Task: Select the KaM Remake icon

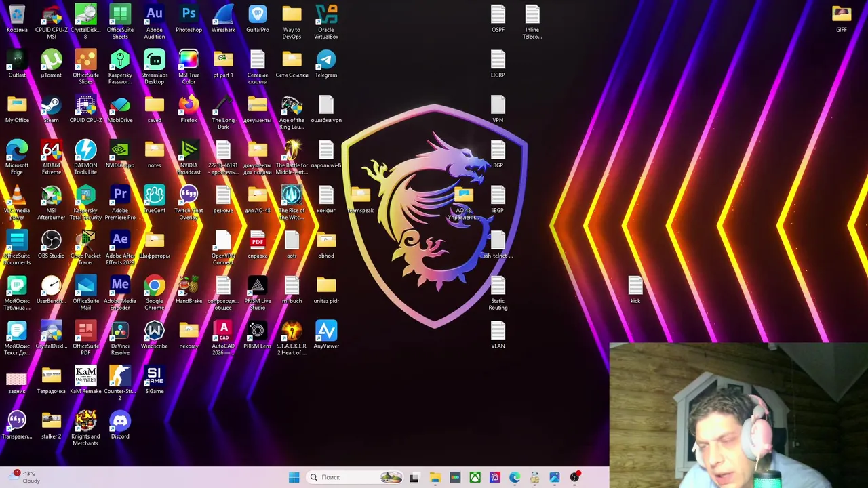Action: click(x=85, y=380)
